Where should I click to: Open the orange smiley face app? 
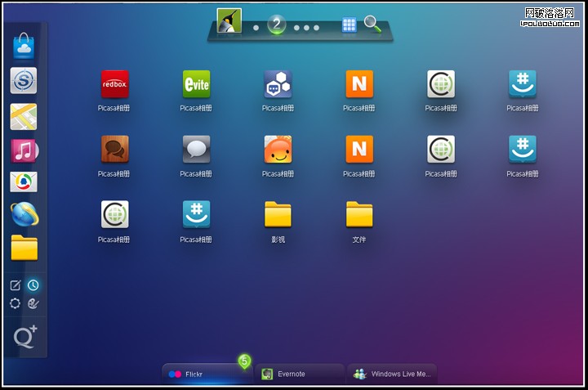click(x=278, y=149)
